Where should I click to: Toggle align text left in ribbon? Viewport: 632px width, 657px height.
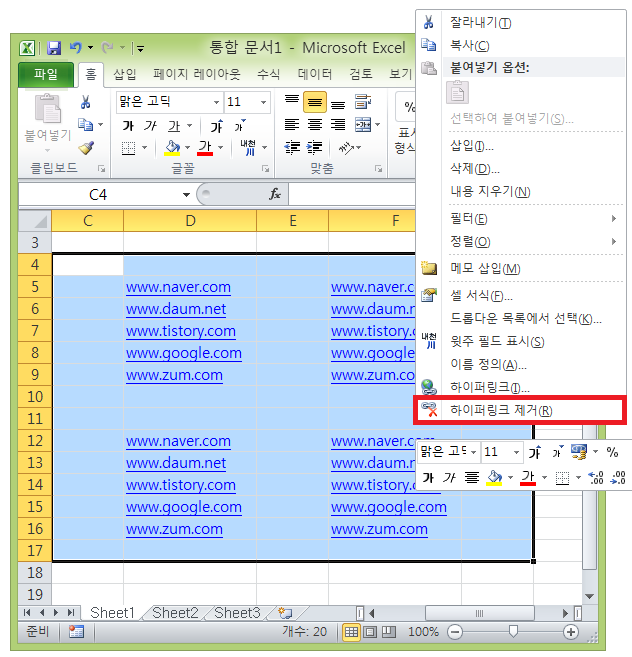[292, 124]
